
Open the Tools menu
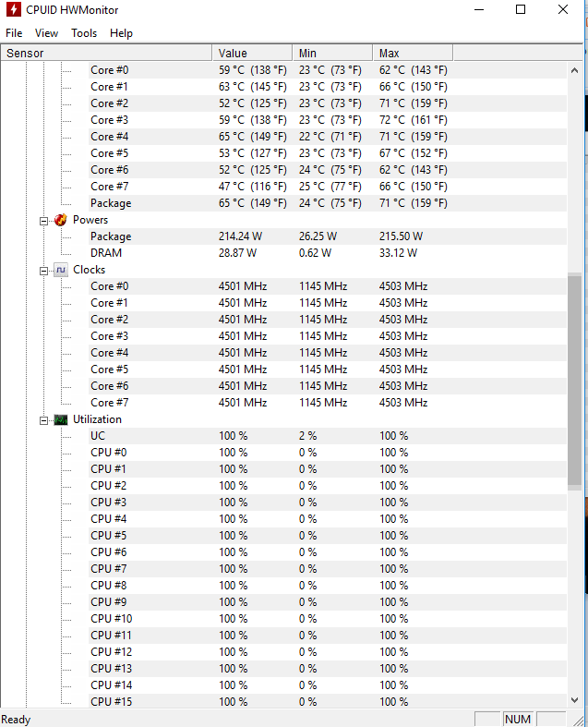click(x=84, y=33)
